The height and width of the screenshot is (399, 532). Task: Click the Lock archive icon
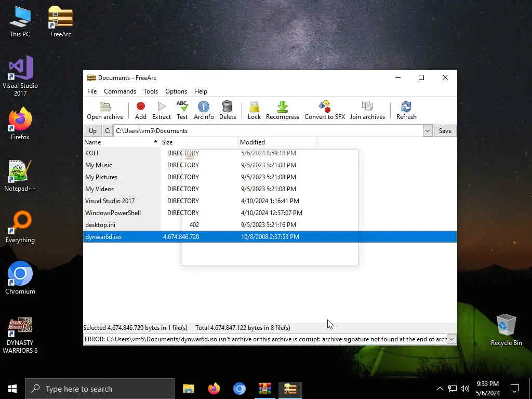tap(254, 110)
